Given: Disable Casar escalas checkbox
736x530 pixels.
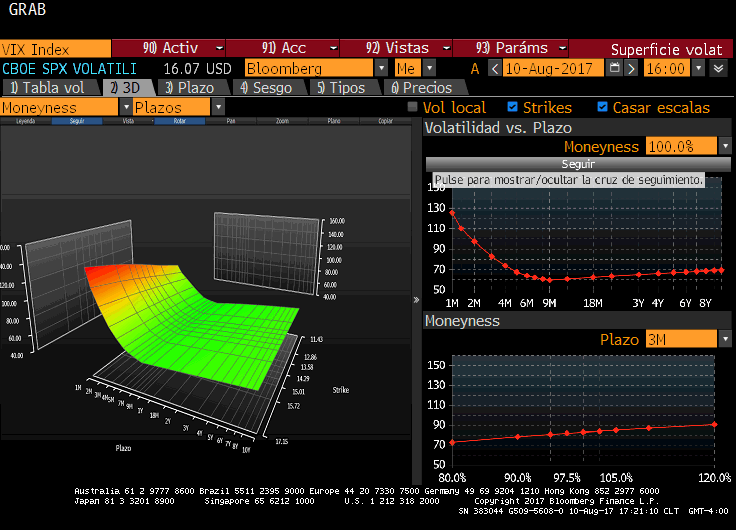Looking at the screenshot, I should [602, 107].
